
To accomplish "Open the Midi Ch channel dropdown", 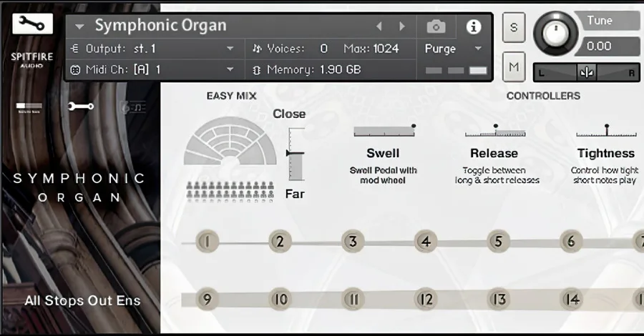I will [230, 70].
